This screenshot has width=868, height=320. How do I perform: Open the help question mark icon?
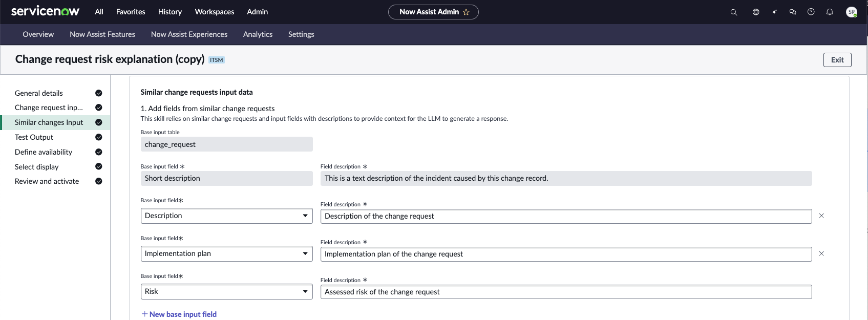point(811,12)
